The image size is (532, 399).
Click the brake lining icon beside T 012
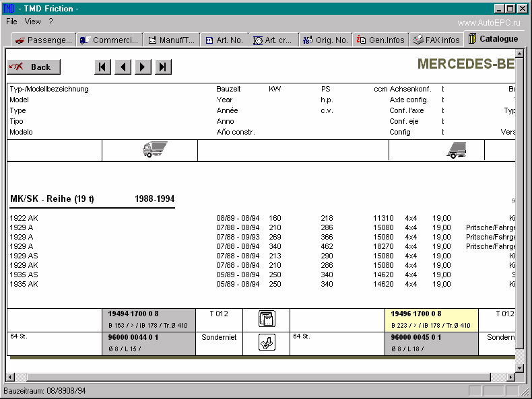coord(267,319)
